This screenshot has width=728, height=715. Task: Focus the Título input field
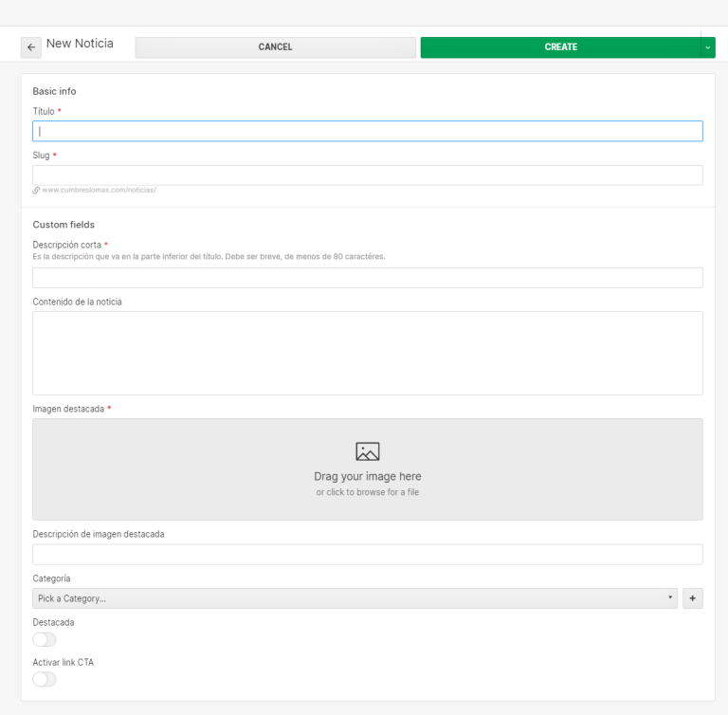click(367, 131)
